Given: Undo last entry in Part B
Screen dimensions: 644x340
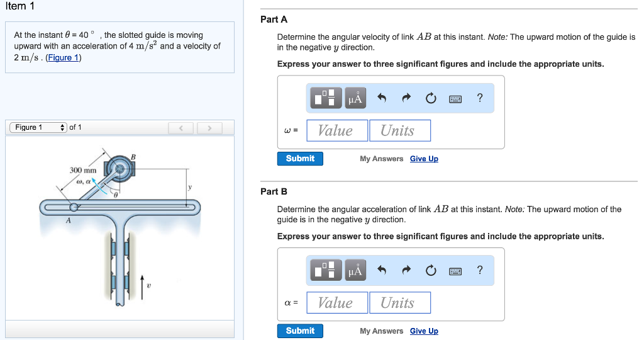Looking at the screenshot, I should pos(382,270).
